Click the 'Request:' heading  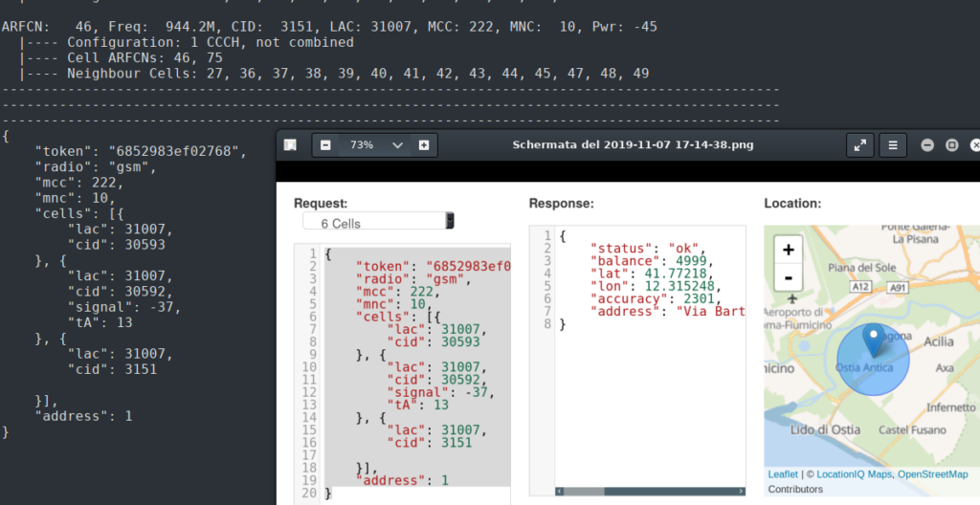click(x=321, y=203)
